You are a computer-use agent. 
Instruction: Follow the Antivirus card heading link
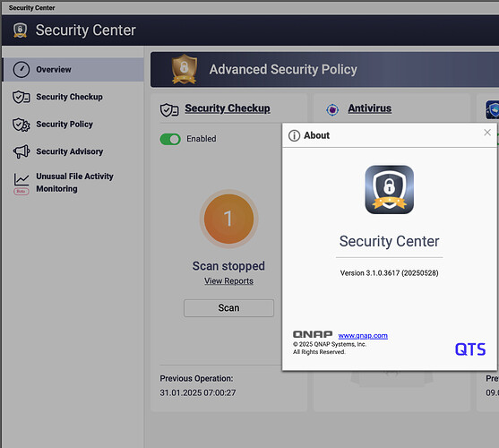coord(369,108)
